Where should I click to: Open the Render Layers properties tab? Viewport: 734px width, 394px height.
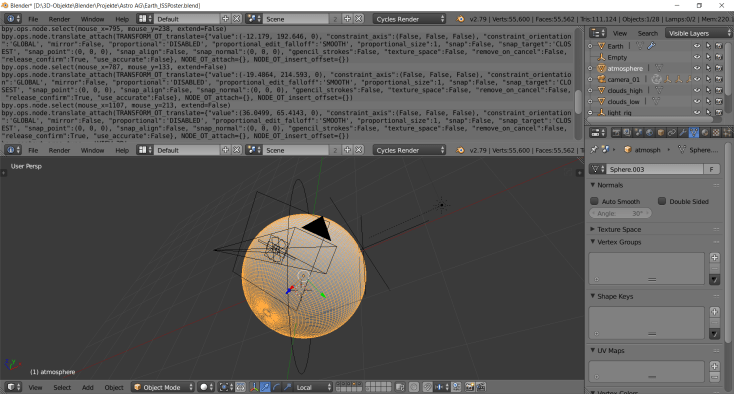[x=627, y=133]
